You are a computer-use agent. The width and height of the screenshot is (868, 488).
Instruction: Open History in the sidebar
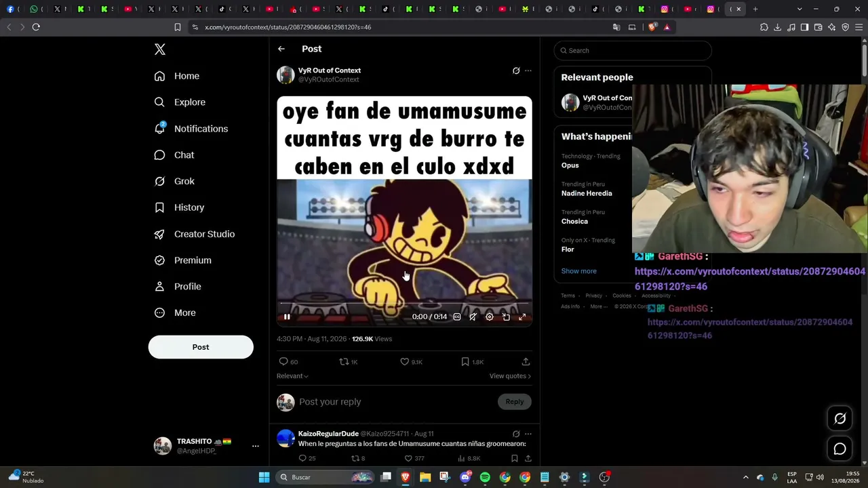(x=179, y=207)
